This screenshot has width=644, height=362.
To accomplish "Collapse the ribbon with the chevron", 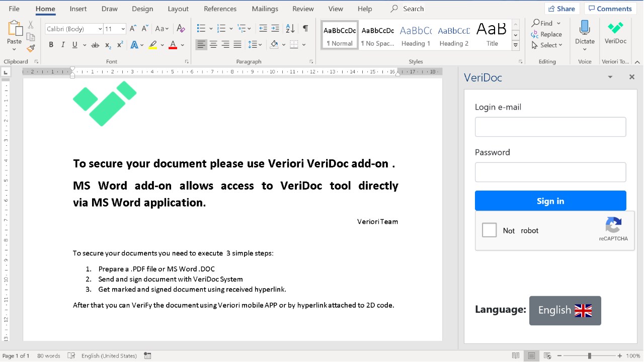I will coord(637,61).
